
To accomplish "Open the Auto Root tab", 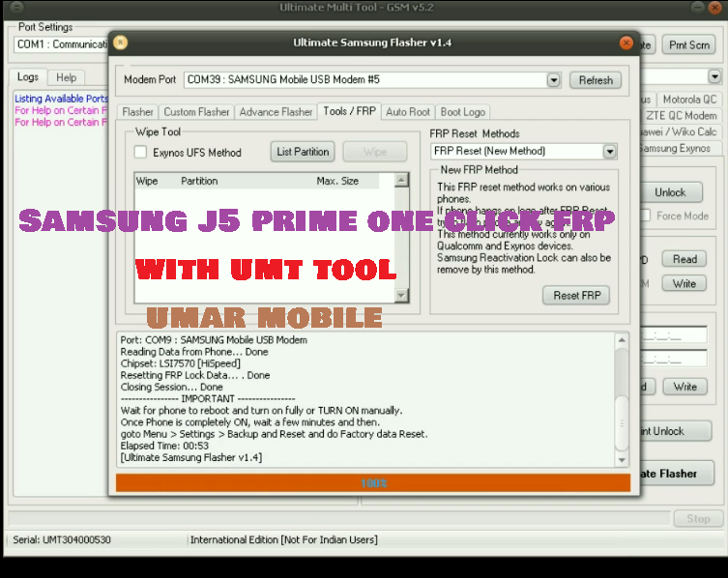I will coord(408,112).
